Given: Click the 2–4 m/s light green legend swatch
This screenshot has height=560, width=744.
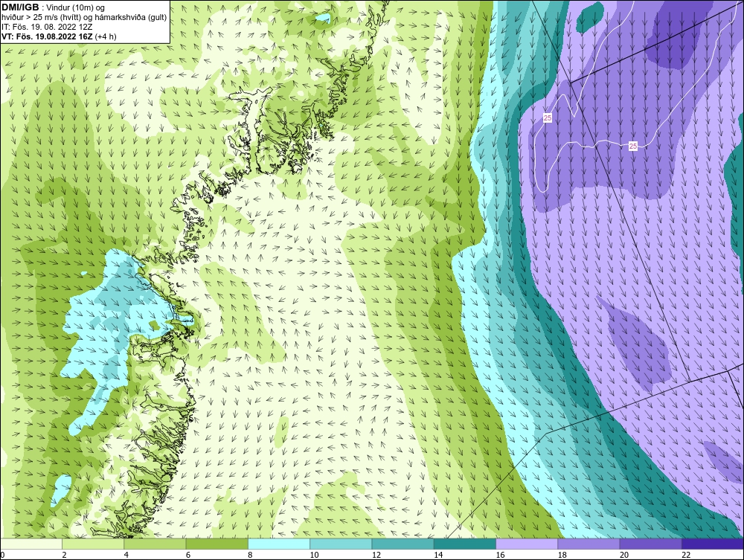Looking at the screenshot, I should 93,544.
